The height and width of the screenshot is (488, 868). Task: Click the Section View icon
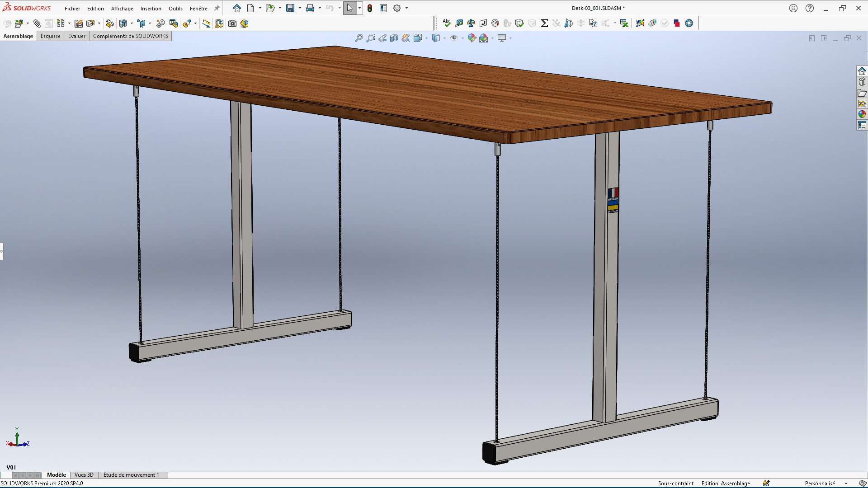coord(394,38)
